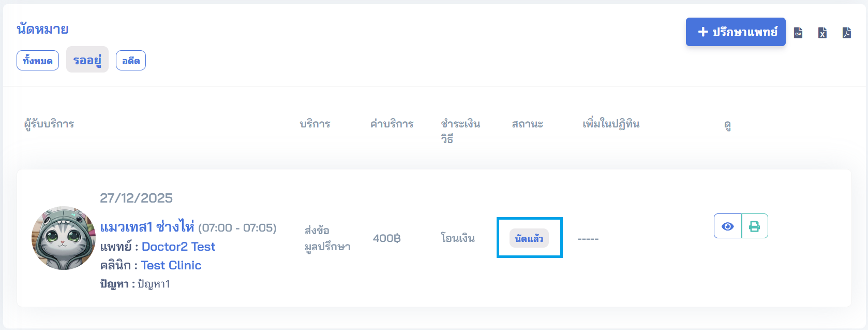Switch to the ทั้งหมด tab
Image resolution: width=868 pixels, height=330 pixels.
click(38, 61)
